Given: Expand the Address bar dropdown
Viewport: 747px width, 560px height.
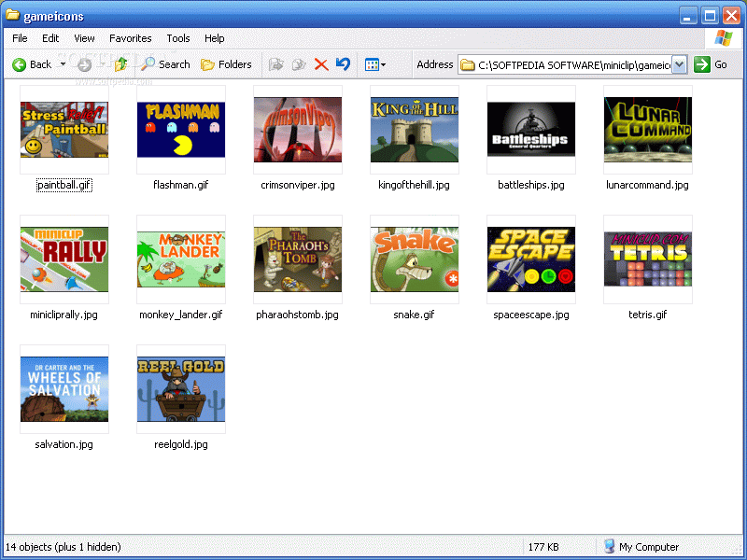Looking at the screenshot, I should point(680,64).
